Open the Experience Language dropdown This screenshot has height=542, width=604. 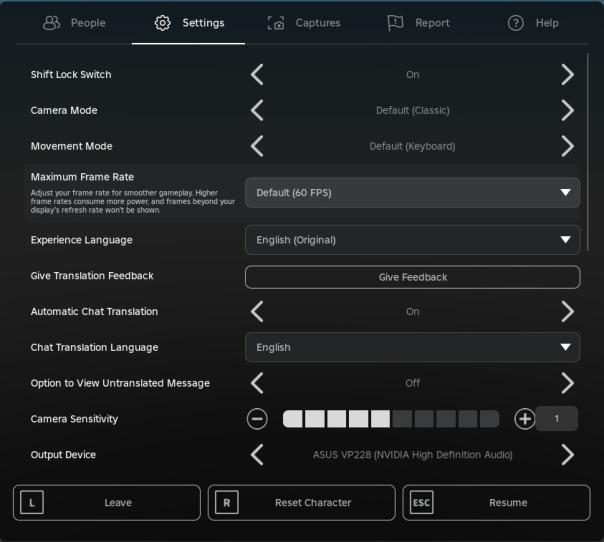pyautogui.click(x=412, y=240)
